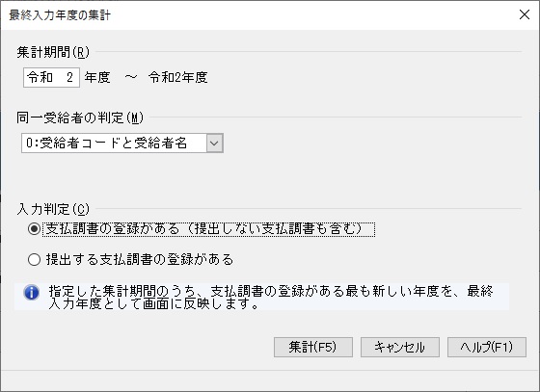Click the label text 提出する支払調書の登録がある
This screenshot has width=540, height=392.
point(140,260)
